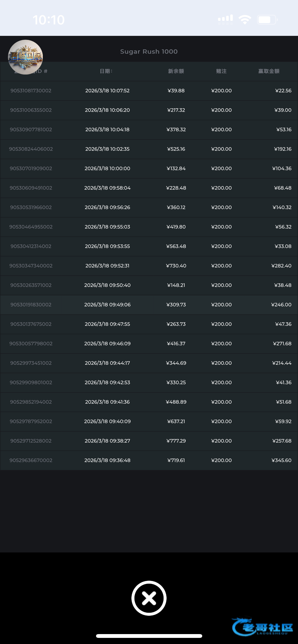Close the game history overlay

[149, 598]
